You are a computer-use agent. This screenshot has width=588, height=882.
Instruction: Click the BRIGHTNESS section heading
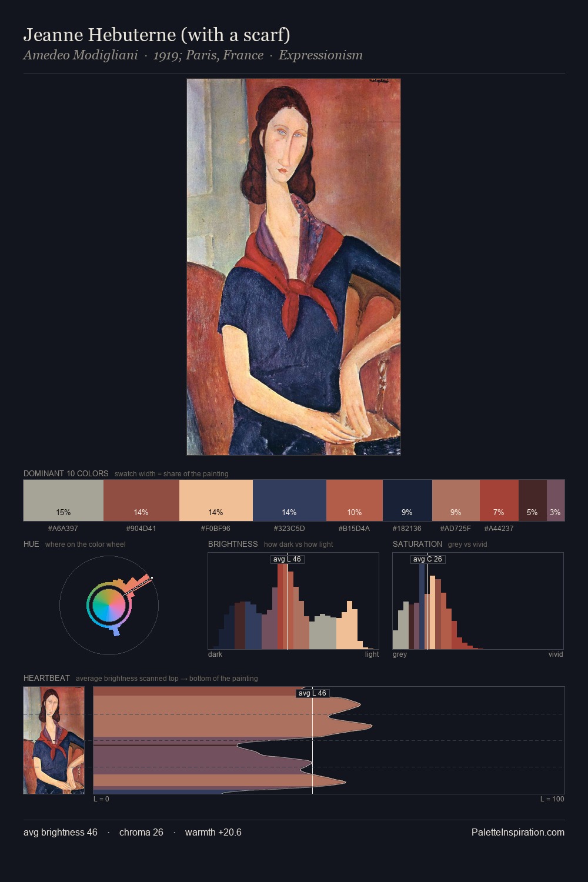233,544
